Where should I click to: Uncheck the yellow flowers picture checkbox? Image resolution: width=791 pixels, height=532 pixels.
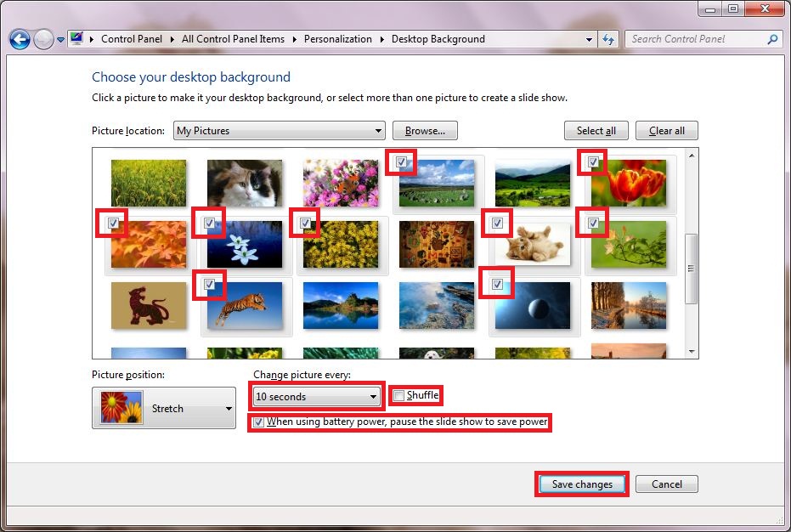coord(305,223)
